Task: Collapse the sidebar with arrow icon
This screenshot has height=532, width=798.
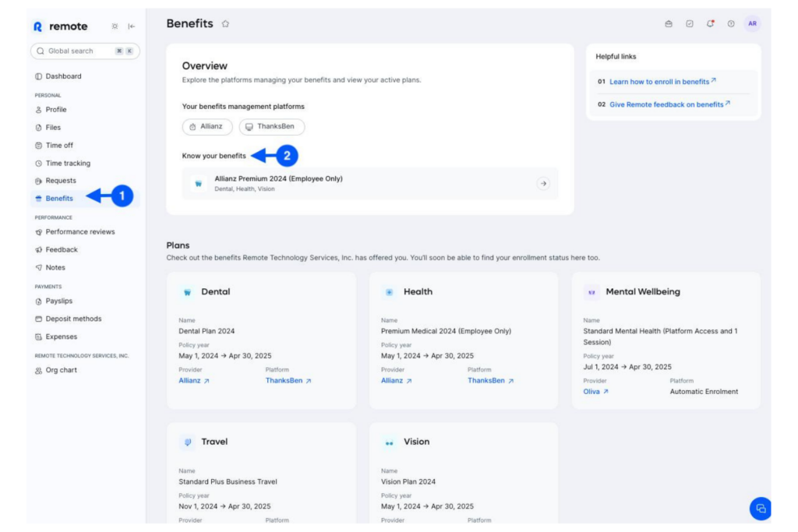Action: point(131,26)
